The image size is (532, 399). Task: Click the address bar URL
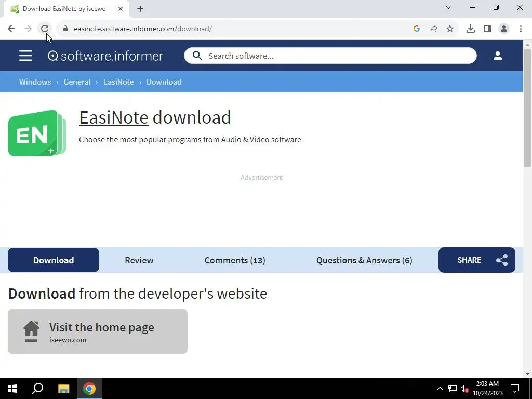point(143,29)
